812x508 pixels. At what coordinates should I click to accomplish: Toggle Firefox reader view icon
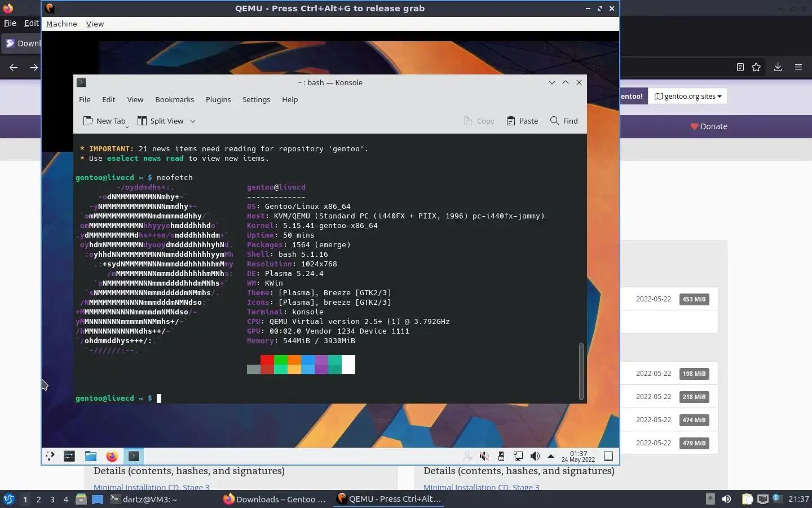click(740, 67)
